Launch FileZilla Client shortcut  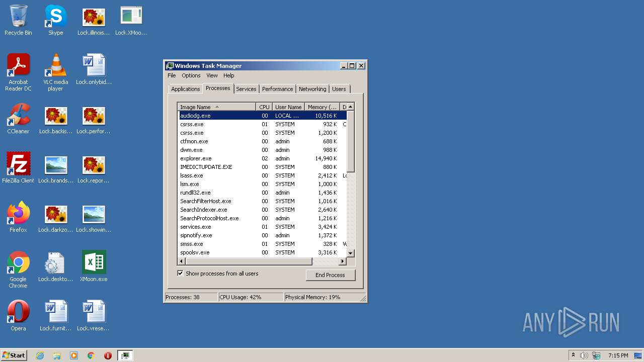pyautogui.click(x=18, y=168)
